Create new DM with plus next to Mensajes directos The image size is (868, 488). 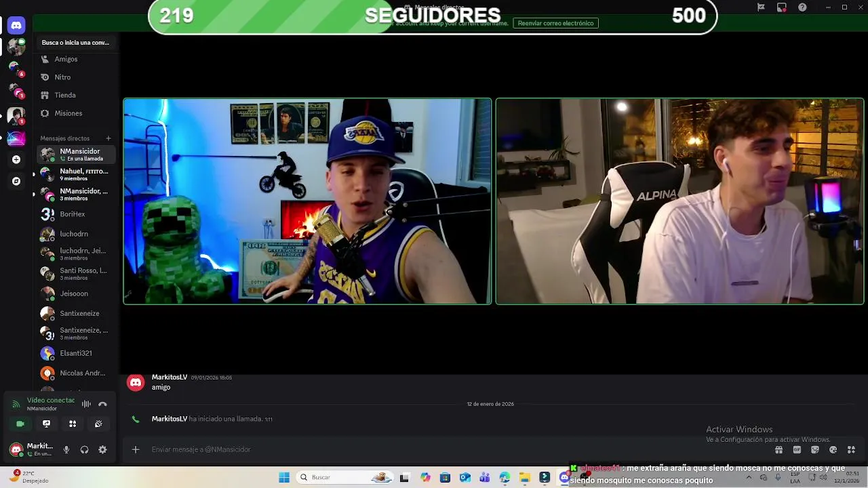tap(108, 138)
